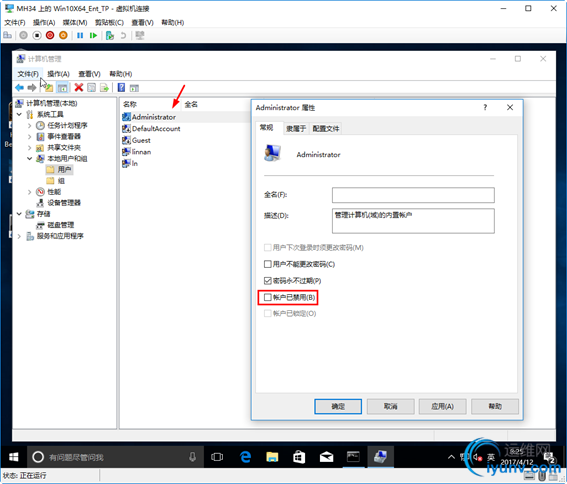Image resolution: width=567 pixels, height=484 pixels.
Task: Uncheck 'Password never expires' (P) box
Action: pyautogui.click(x=268, y=281)
